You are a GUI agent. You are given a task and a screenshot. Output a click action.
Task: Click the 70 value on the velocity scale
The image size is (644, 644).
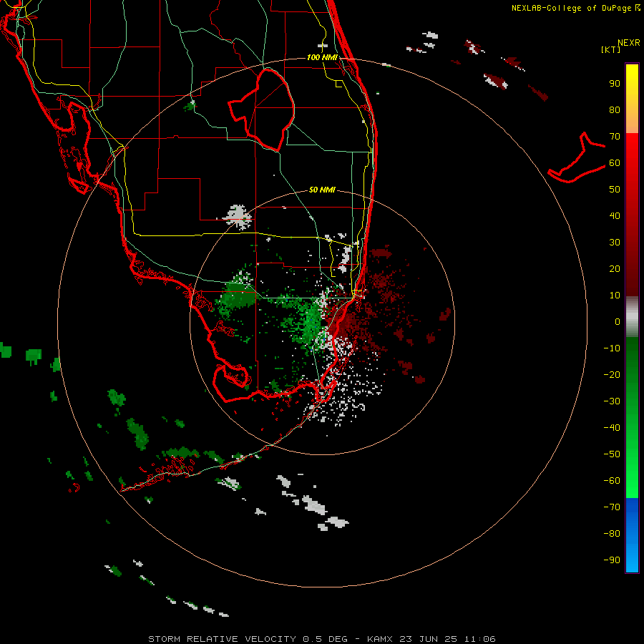click(x=615, y=137)
